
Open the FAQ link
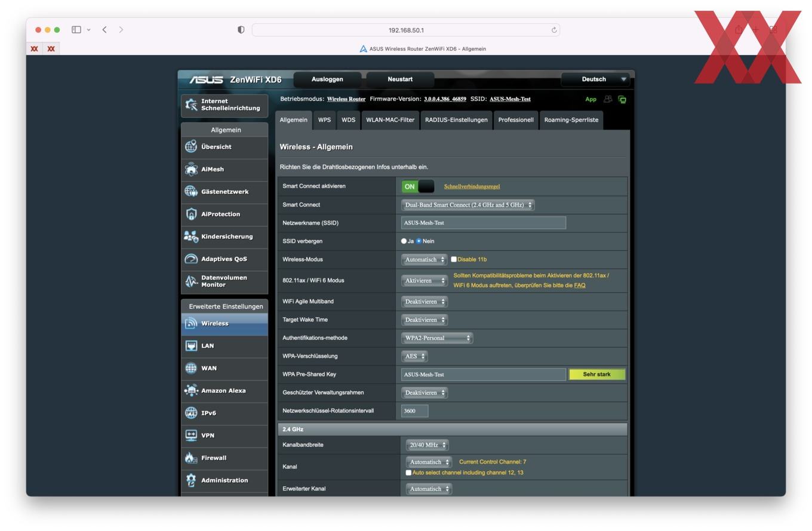[x=580, y=286]
